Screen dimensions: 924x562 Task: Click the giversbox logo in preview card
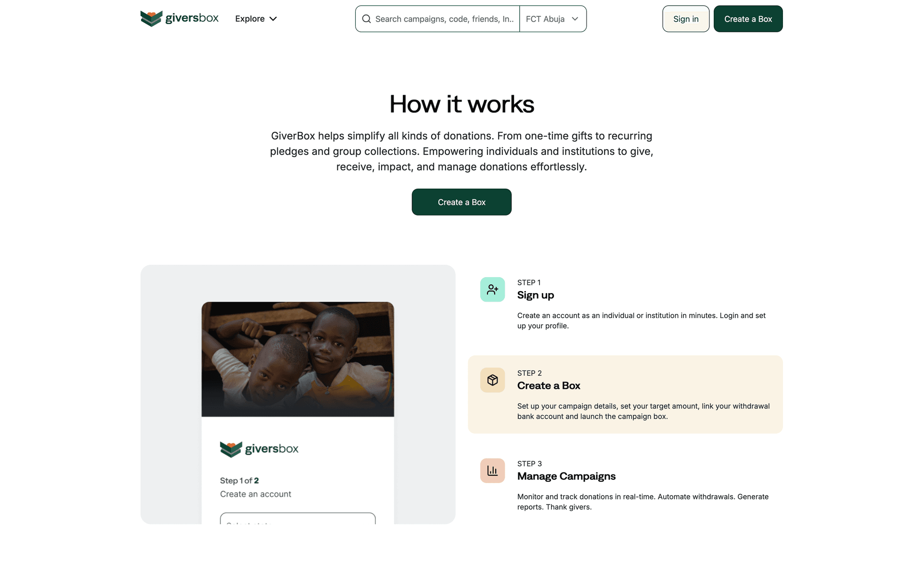coord(259,449)
